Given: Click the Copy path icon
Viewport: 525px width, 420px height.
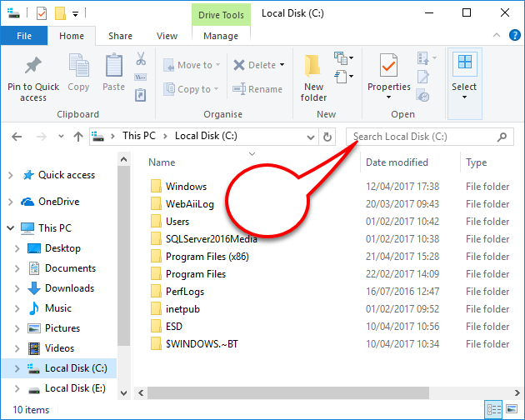Looking at the screenshot, I should pyautogui.click(x=140, y=77).
